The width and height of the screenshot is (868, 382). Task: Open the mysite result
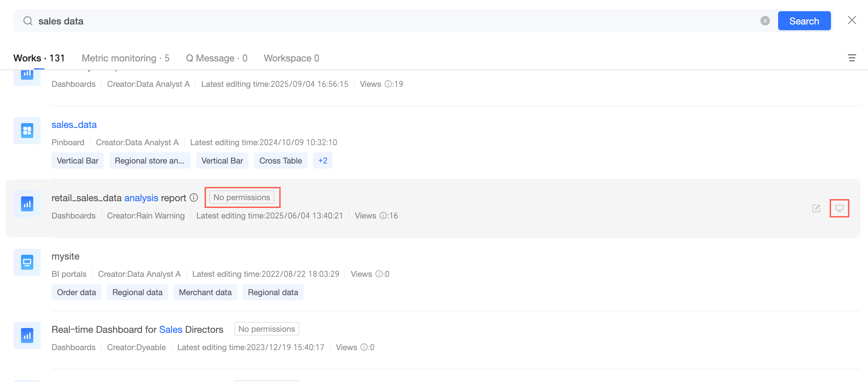point(65,256)
